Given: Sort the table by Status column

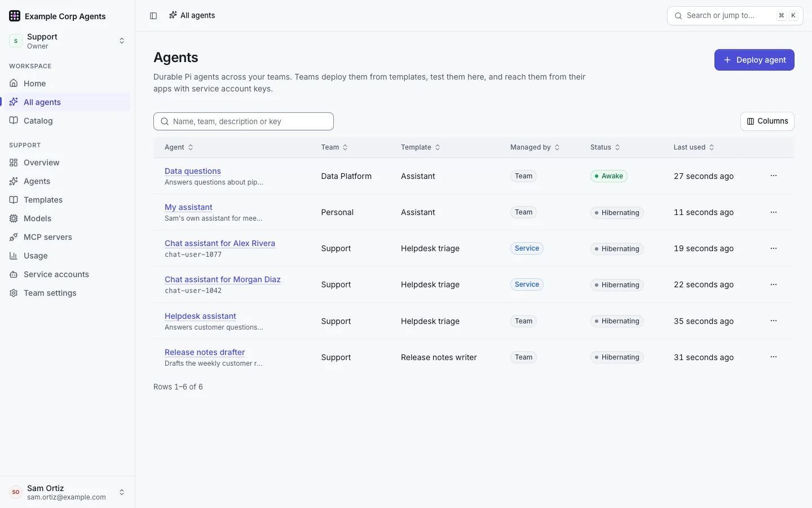Looking at the screenshot, I should 605,147.
